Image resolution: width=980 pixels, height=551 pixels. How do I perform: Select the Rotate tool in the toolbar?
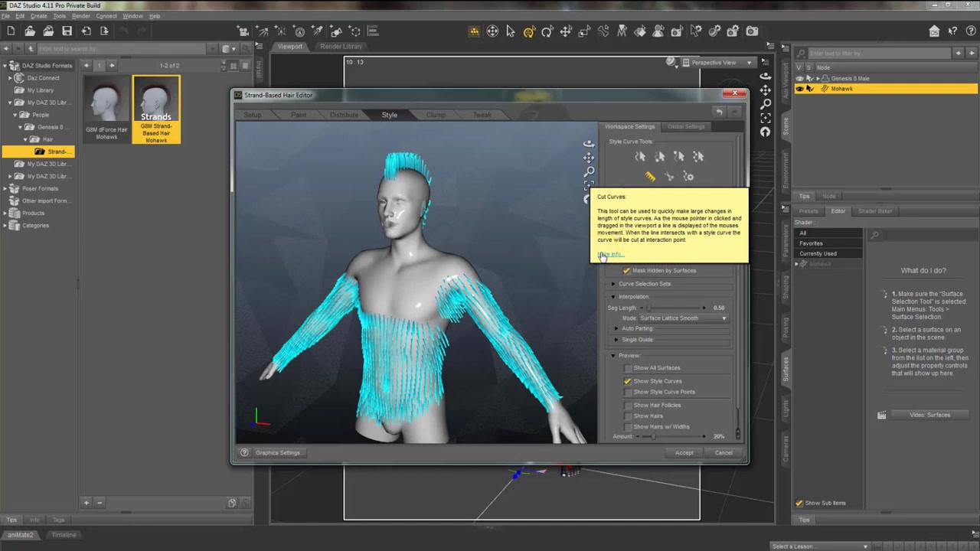(x=547, y=31)
